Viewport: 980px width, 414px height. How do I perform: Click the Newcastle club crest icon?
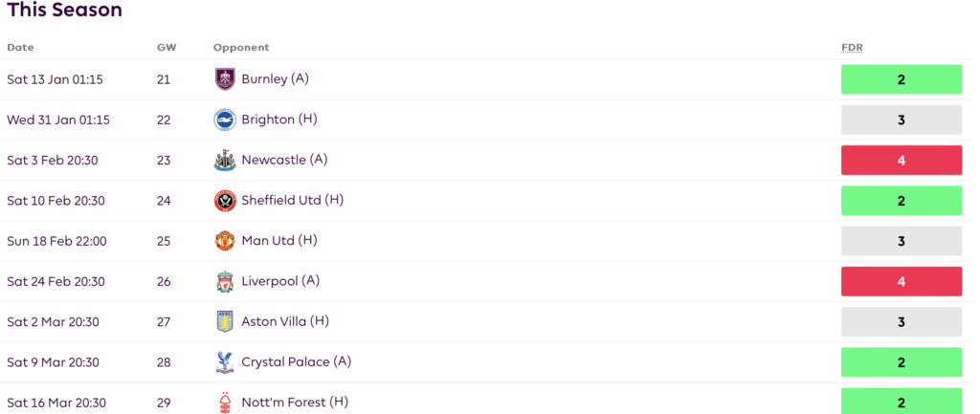pos(225,161)
